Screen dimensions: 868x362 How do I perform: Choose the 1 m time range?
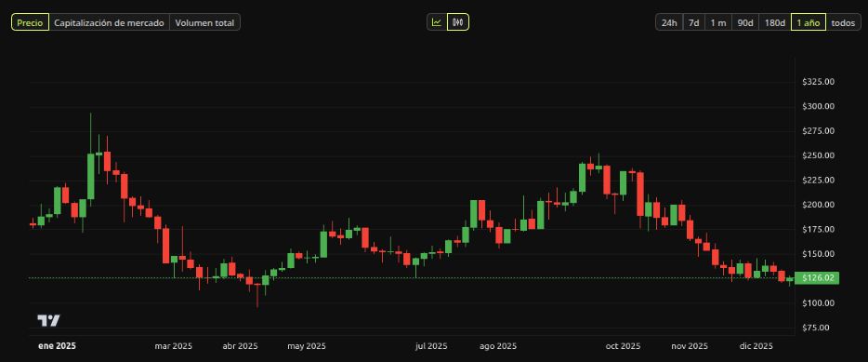tap(718, 22)
